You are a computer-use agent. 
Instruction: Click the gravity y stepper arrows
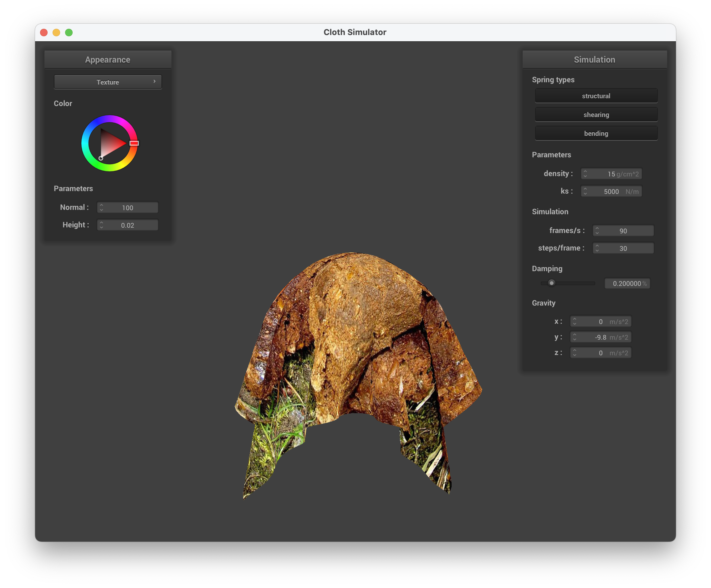[x=575, y=337]
